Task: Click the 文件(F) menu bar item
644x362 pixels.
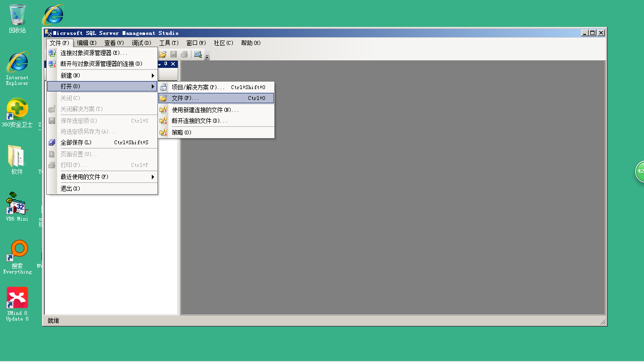Action: [60, 43]
